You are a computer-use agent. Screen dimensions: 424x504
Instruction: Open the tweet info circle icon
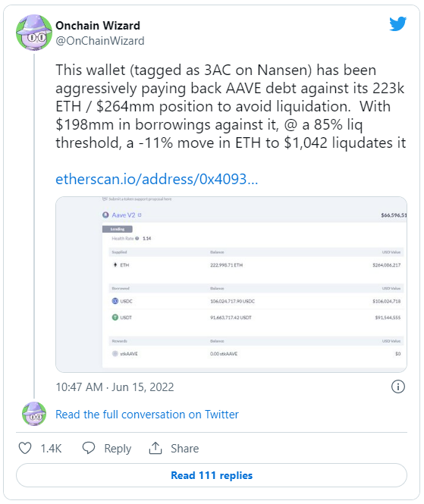pyautogui.click(x=398, y=387)
